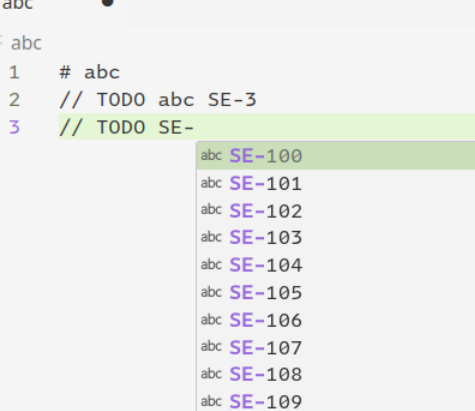Click the abc word icon beside SE-109

pos(211,401)
